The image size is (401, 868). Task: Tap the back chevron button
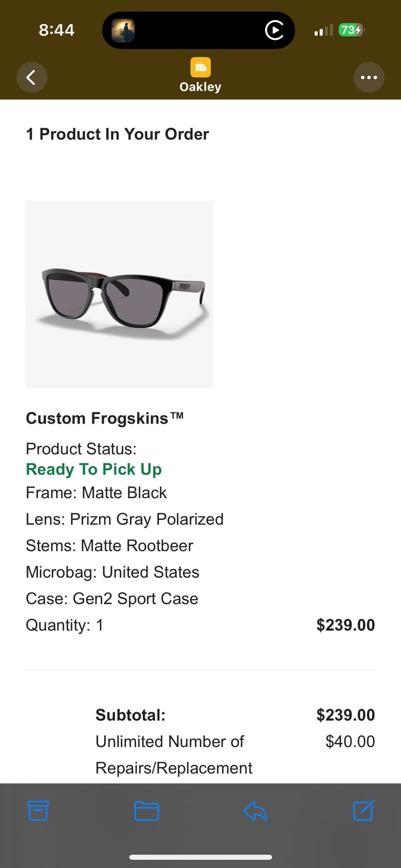(32, 77)
